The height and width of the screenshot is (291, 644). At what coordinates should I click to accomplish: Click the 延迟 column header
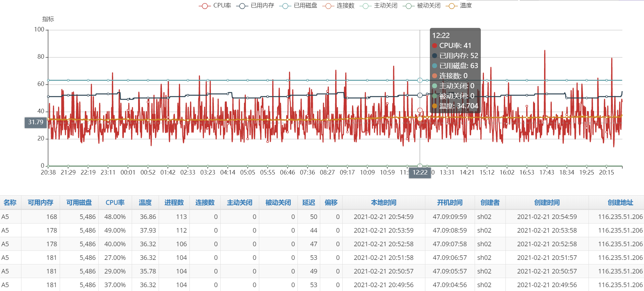pos(309,203)
